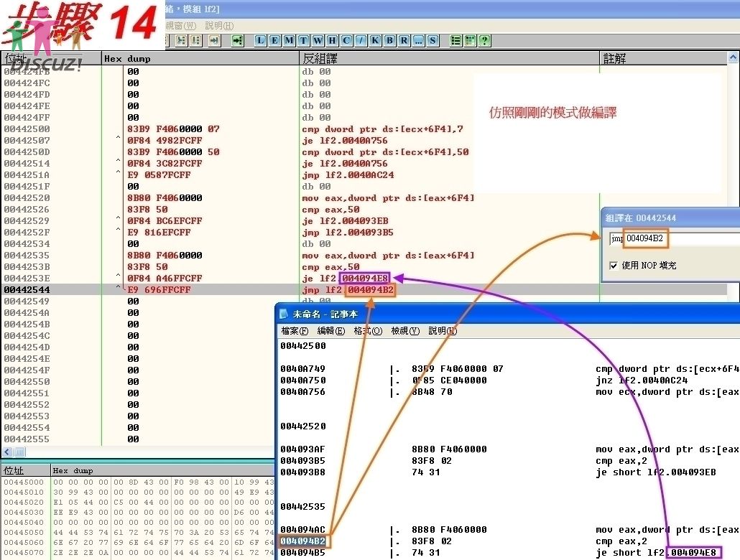The image size is (740, 560).
Task: Open Notepad's 編輯 (Edit) menu
Action: [331, 331]
